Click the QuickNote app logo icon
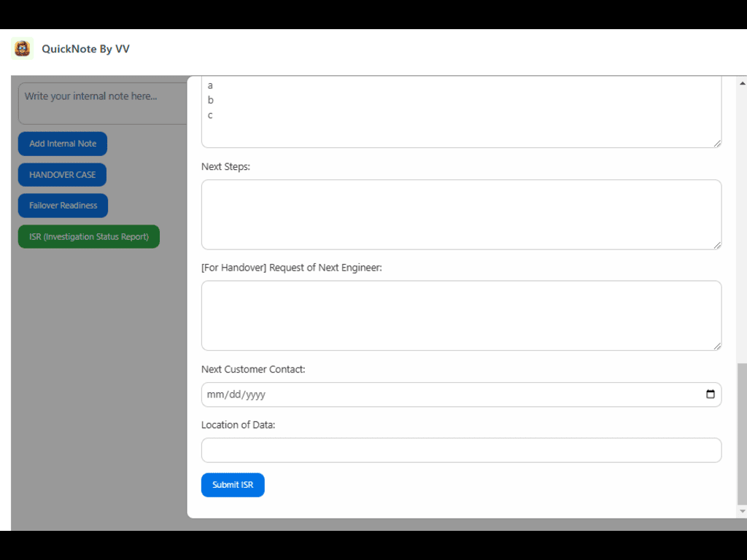The height and width of the screenshot is (560, 747). (23, 49)
